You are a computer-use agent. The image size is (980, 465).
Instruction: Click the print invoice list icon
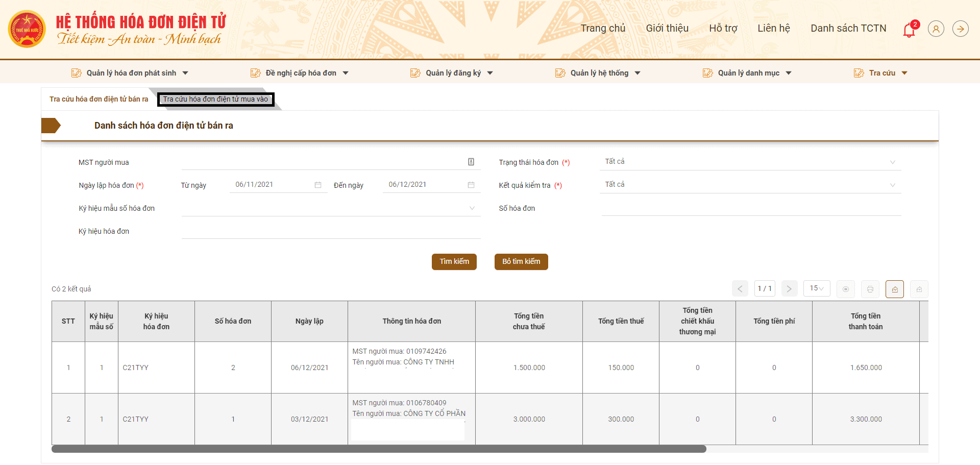(870, 289)
